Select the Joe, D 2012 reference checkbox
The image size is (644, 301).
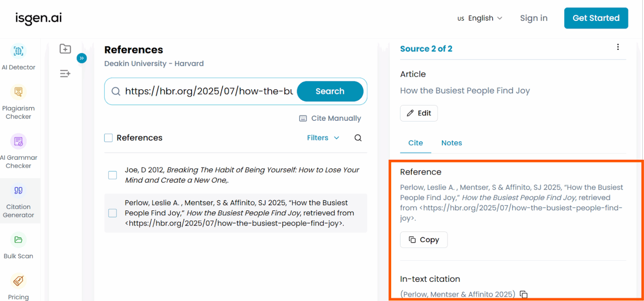[x=112, y=175]
